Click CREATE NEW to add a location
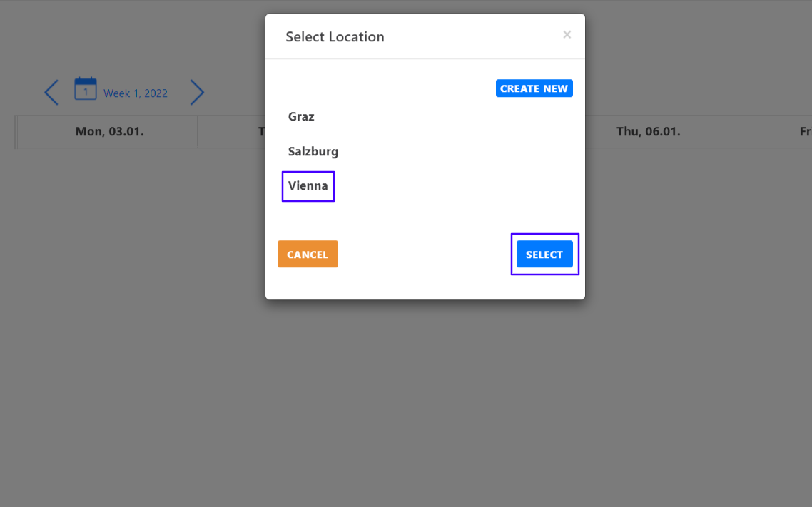 point(534,88)
